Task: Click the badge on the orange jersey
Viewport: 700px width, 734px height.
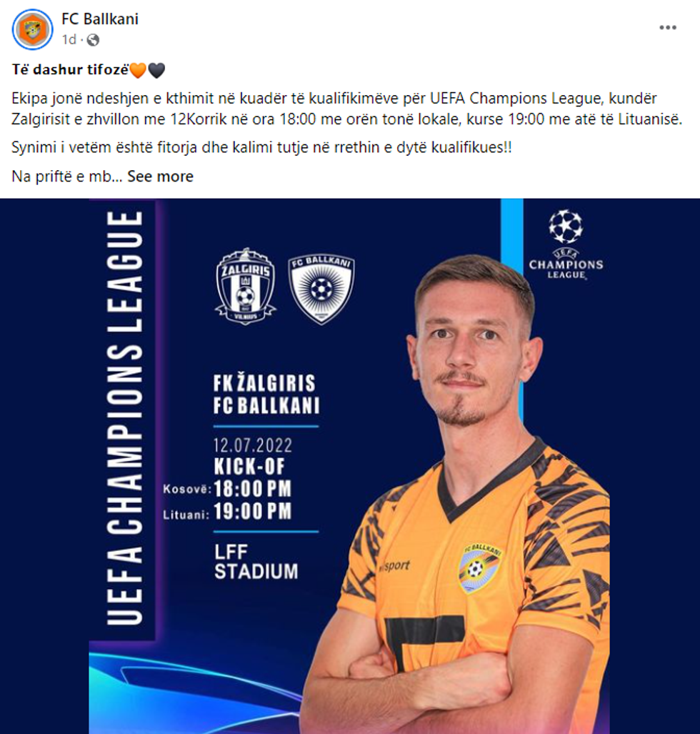Action: click(478, 567)
